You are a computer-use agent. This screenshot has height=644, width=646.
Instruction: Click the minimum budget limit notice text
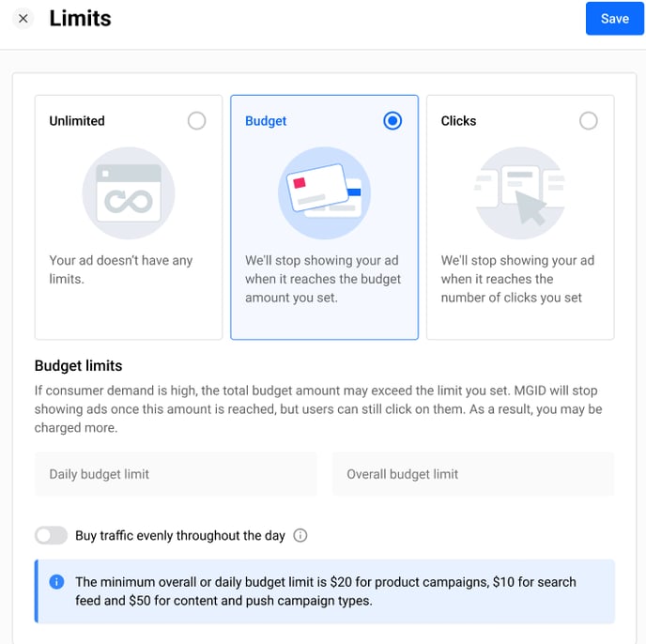tap(325, 591)
